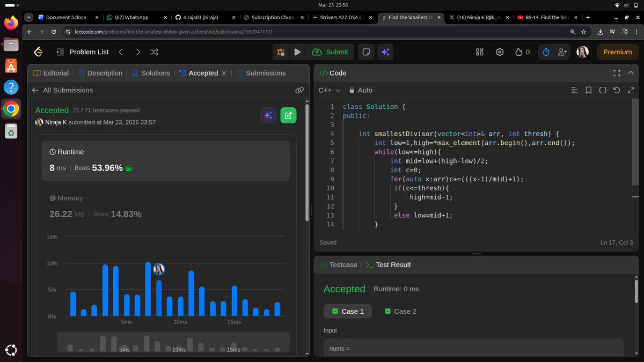Open LeetCode settings gear
The image size is (644, 362).
point(500,52)
